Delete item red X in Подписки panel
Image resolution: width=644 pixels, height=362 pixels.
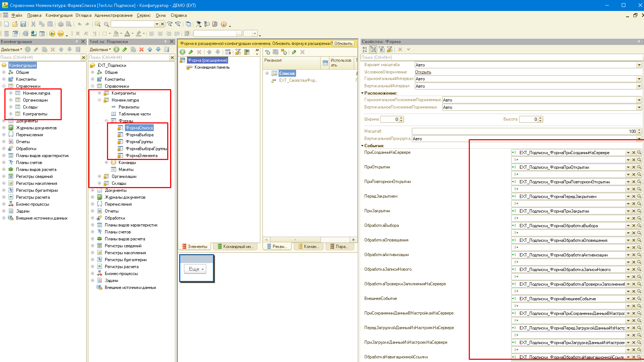(141, 49)
